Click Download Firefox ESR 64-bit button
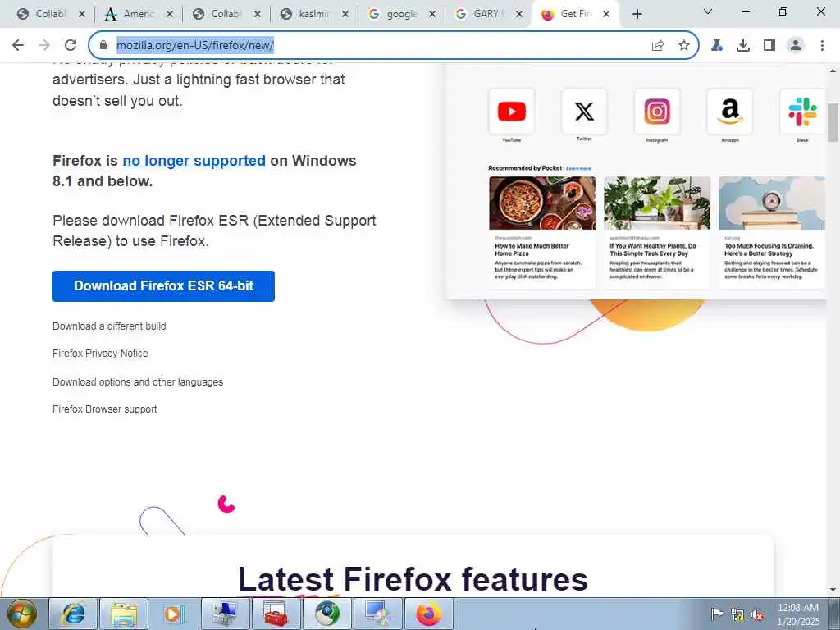This screenshot has width=840, height=630. (x=163, y=286)
